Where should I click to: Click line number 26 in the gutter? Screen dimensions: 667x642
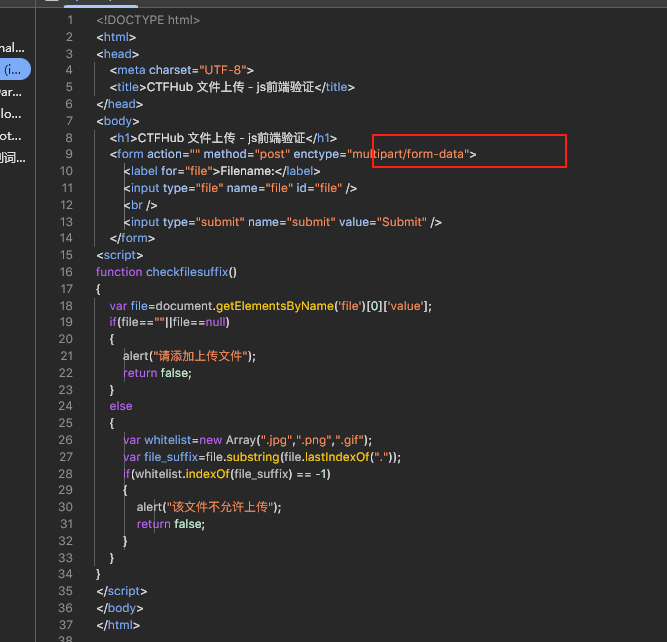click(x=66, y=440)
